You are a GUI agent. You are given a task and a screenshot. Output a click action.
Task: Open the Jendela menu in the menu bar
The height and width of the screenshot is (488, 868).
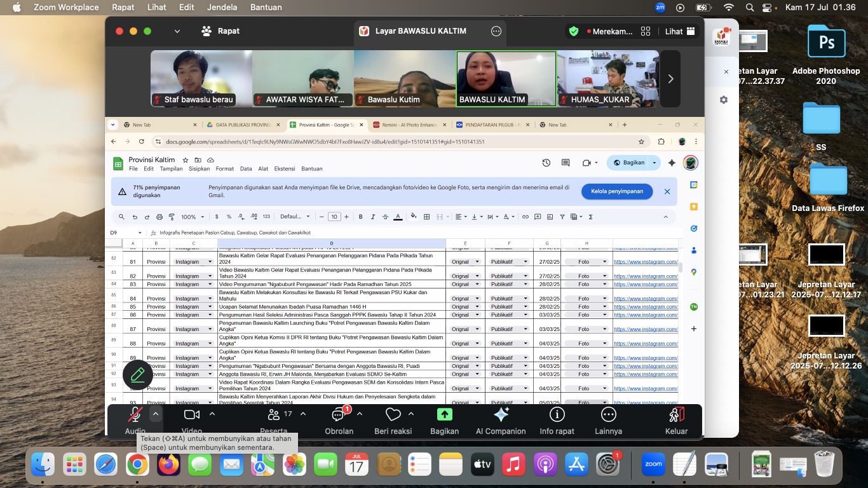pyautogui.click(x=222, y=8)
